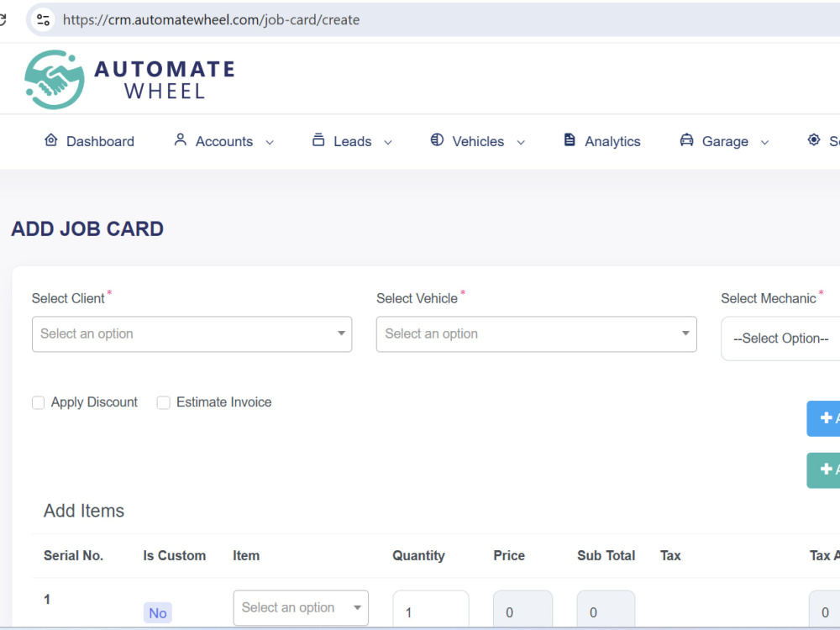Go to the Analytics page
Image resolution: width=840 pixels, height=630 pixels.
coord(612,141)
